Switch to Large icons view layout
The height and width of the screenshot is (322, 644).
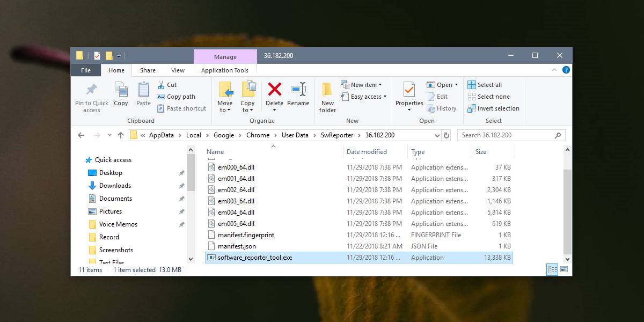(x=563, y=270)
